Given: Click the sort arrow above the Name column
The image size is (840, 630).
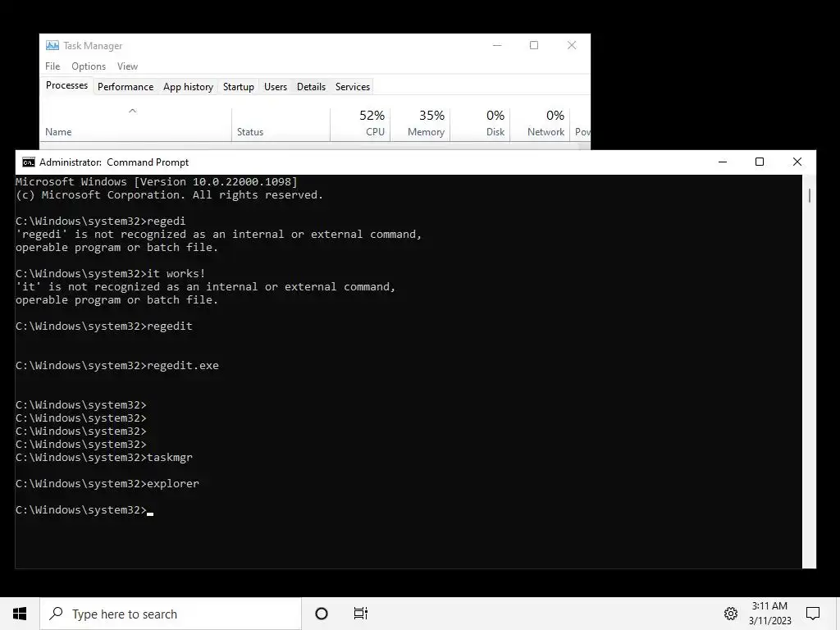Looking at the screenshot, I should tap(132, 111).
